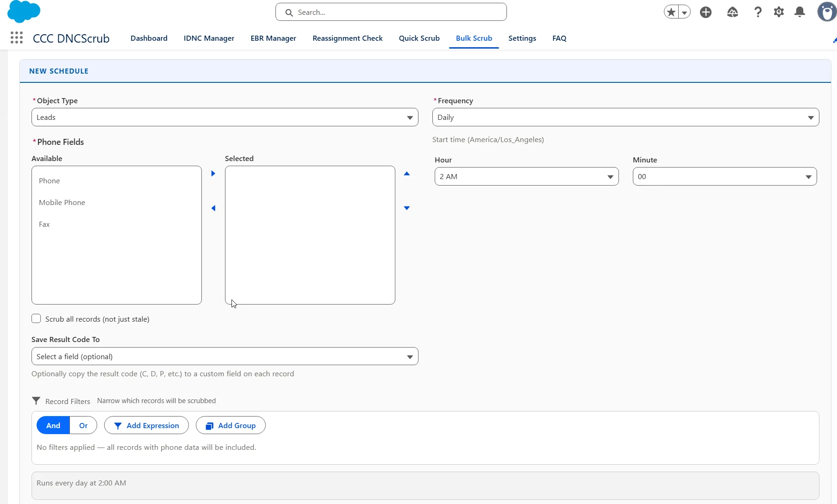Click the NEW SCHEDULE header text
Image resolution: width=837 pixels, height=504 pixels.
[59, 71]
